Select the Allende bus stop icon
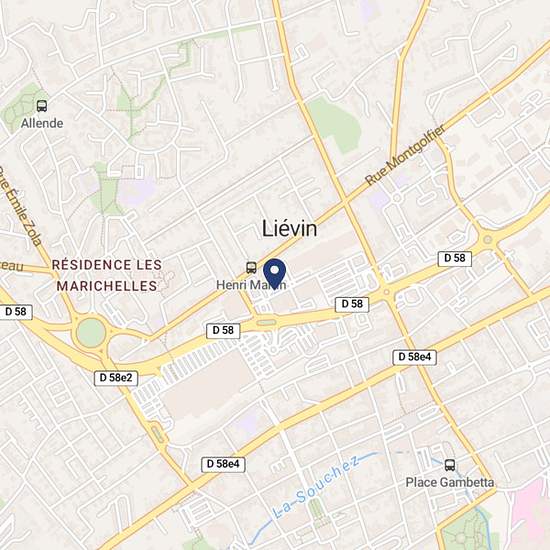Viewport: 550px width, 550px height. pos(42,106)
